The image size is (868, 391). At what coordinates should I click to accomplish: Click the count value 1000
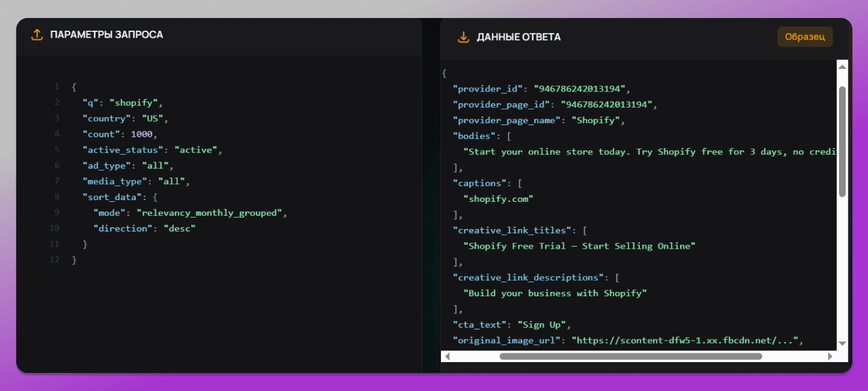pyautogui.click(x=142, y=134)
